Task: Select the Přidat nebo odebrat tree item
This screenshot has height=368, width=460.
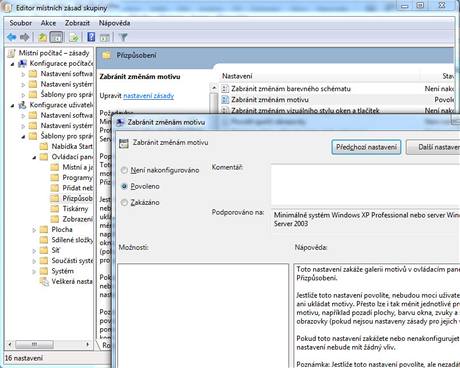Action: tap(77, 188)
